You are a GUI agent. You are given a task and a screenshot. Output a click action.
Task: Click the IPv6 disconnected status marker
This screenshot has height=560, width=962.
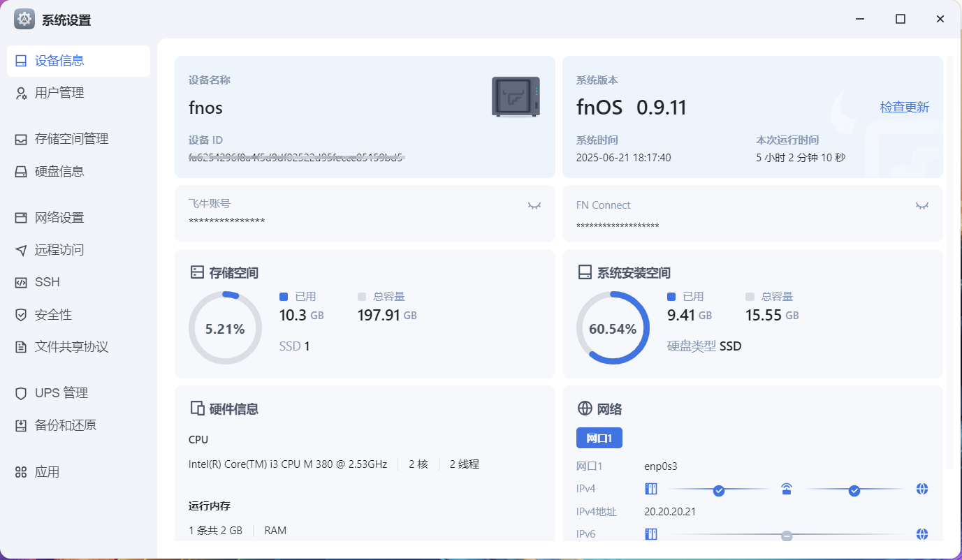tap(787, 536)
